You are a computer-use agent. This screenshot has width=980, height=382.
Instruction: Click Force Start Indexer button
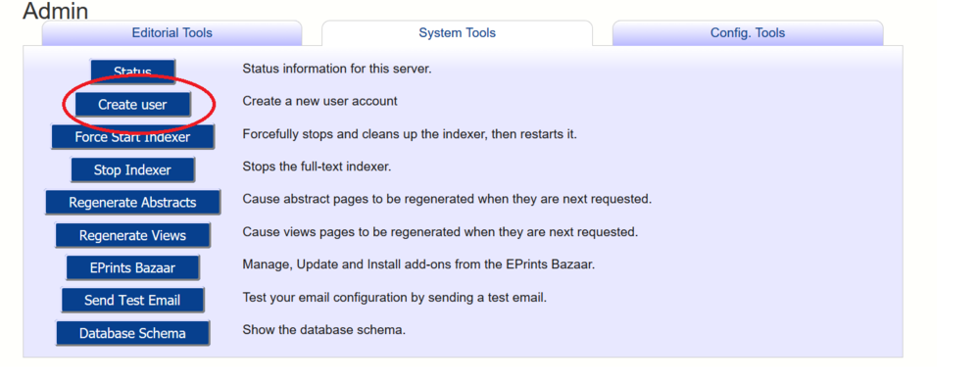[132, 137]
